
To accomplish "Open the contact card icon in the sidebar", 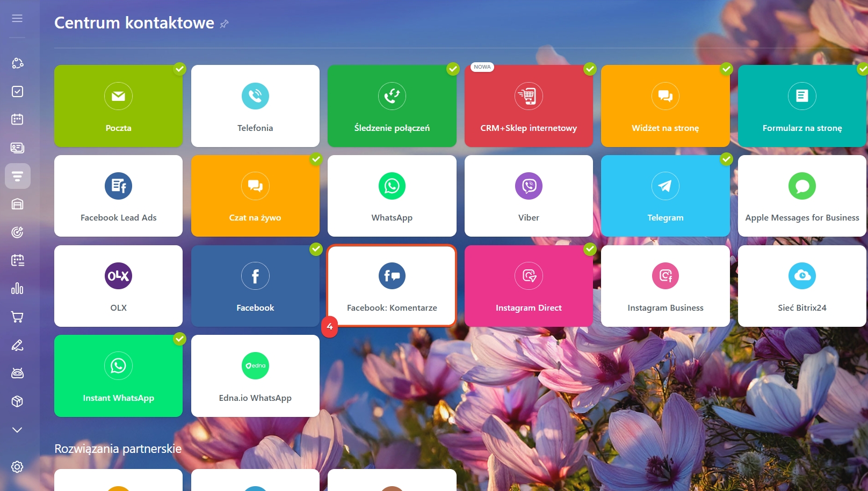I will coord(17,148).
